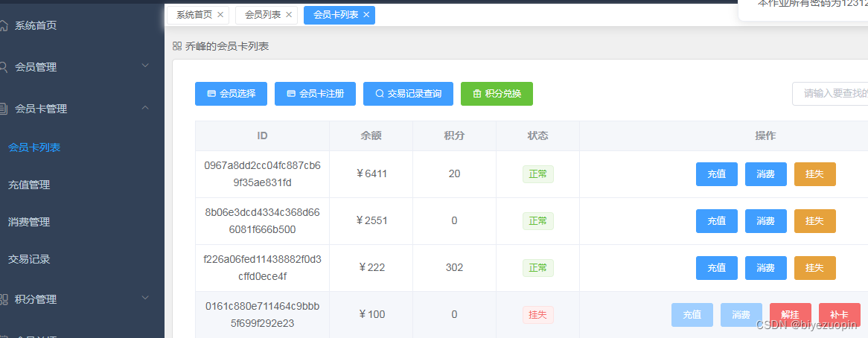The height and width of the screenshot is (338, 868).
Task: Click the 会员卡注册 button
Action: 316,94
